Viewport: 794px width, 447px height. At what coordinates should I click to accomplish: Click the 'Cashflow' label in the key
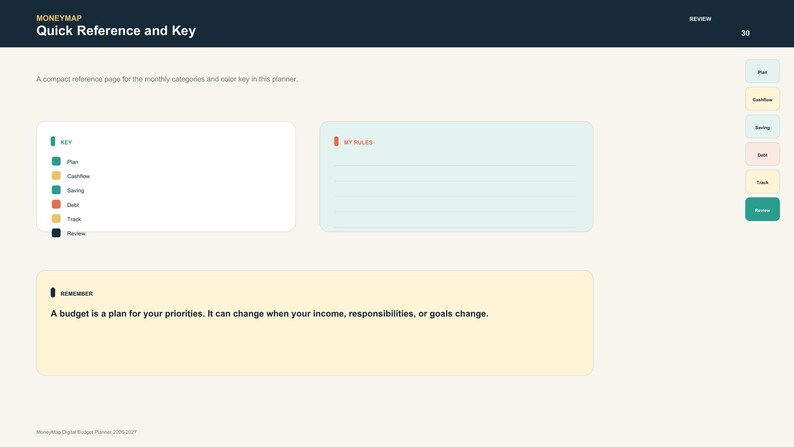click(78, 176)
